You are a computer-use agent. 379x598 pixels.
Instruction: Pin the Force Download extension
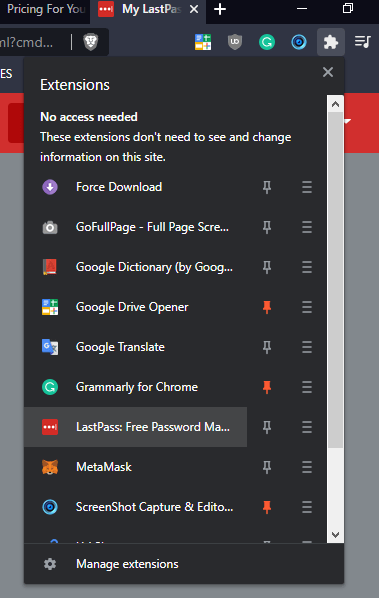click(x=267, y=187)
